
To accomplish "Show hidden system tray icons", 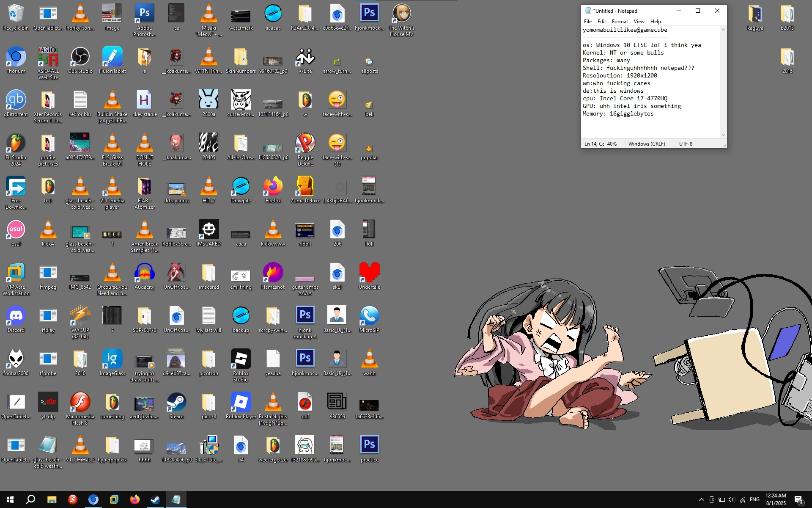I will pyautogui.click(x=701, y=500).
